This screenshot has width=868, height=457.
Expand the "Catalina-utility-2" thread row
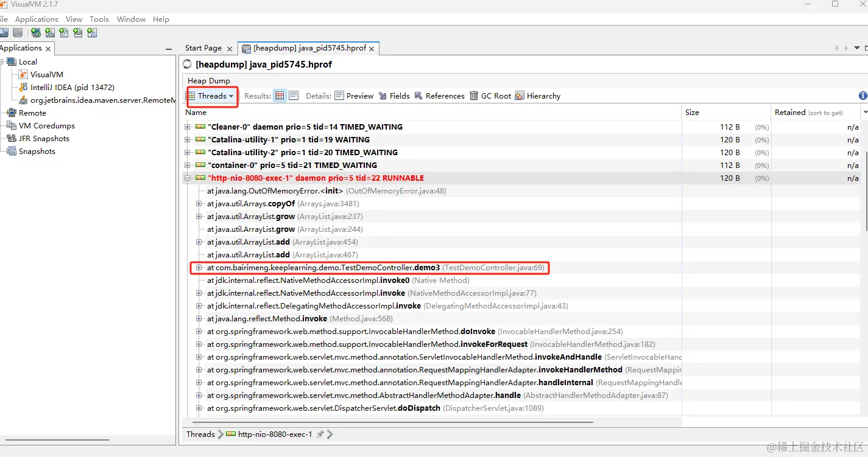[x=188, y=153]
